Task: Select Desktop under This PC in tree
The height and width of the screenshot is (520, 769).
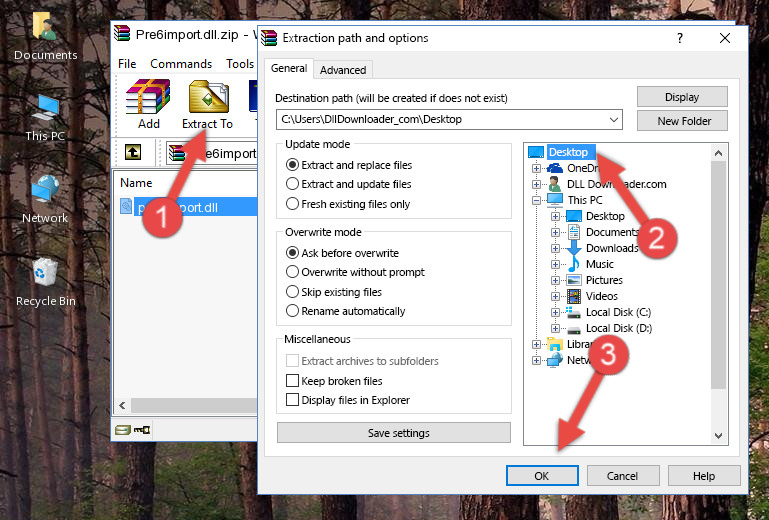Action: click(605, 216)
